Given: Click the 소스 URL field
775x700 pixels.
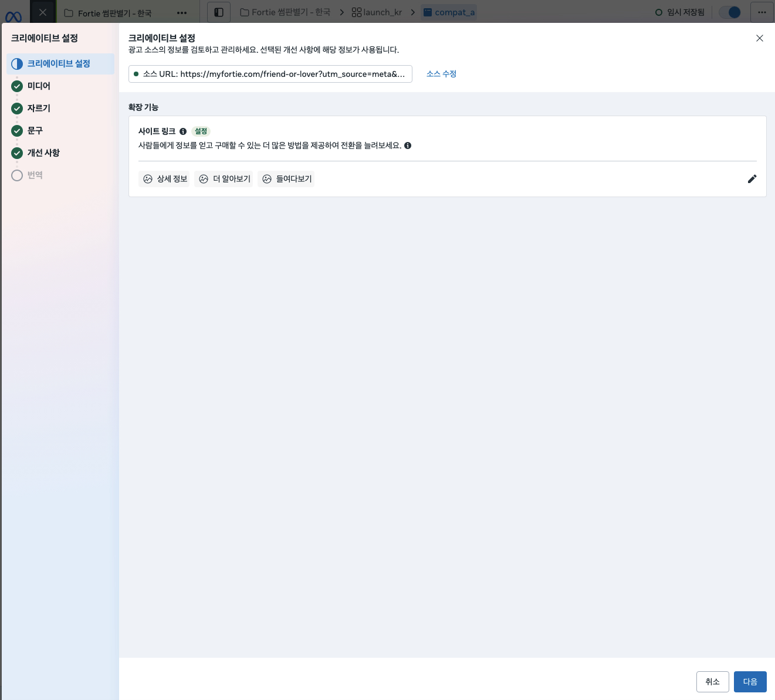Looking at the screenshot, I should pyautogui.click(x=270, y=74).
